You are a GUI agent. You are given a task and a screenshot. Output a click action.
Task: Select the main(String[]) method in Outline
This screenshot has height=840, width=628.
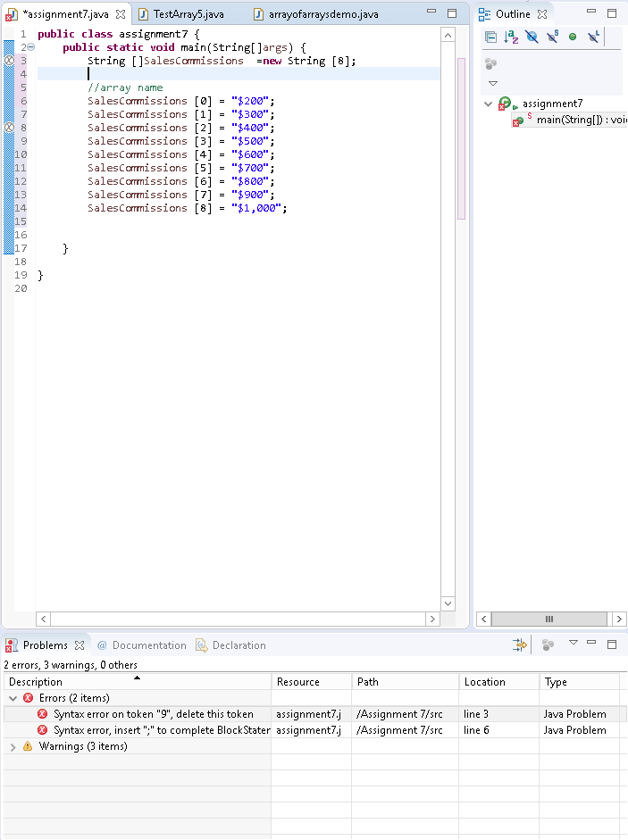click(x=582, y=120)
